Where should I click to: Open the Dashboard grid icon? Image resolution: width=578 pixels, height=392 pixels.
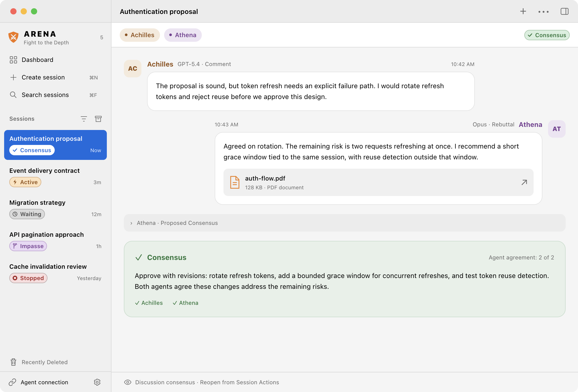(x=13, y=60)
